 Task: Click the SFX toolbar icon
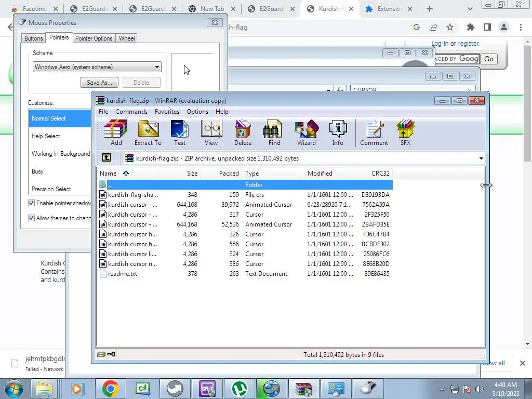405,132
